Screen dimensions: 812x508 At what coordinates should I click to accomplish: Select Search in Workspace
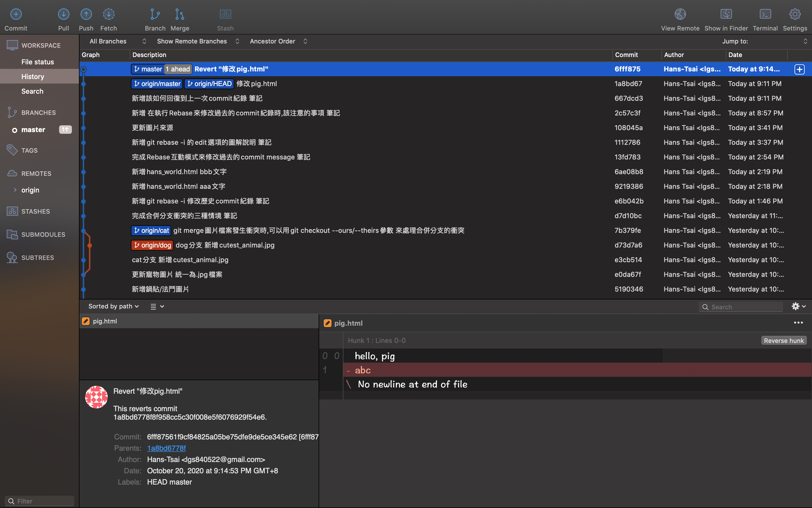point(39,91)
